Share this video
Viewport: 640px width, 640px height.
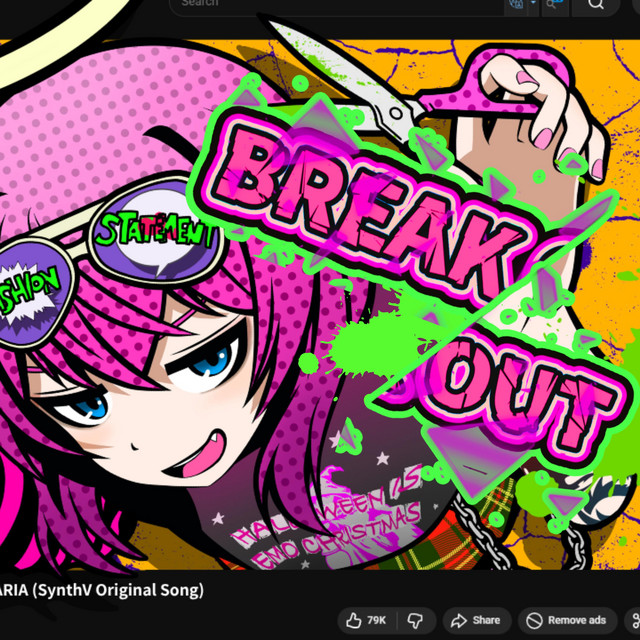click(x=477, y=620)
